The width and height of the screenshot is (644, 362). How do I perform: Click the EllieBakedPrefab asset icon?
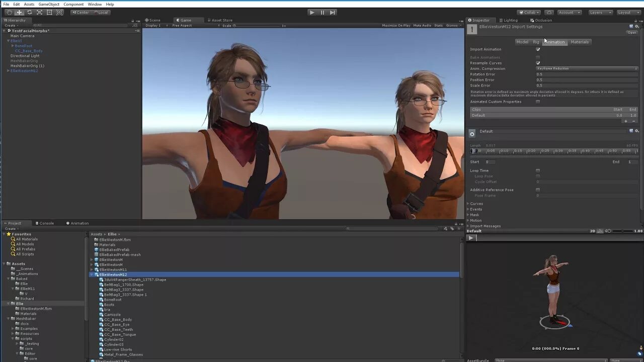pyautogui.click(x=96, y=250)
